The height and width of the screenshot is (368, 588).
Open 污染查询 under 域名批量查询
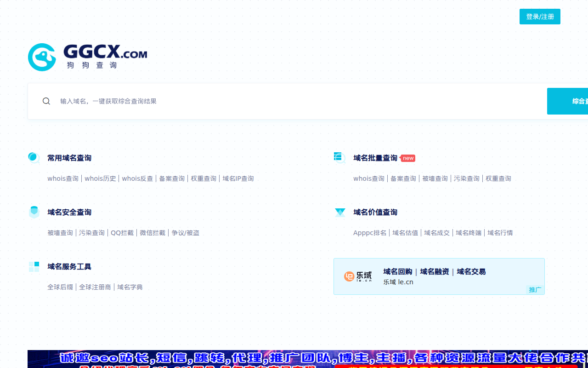coord(467,178)
